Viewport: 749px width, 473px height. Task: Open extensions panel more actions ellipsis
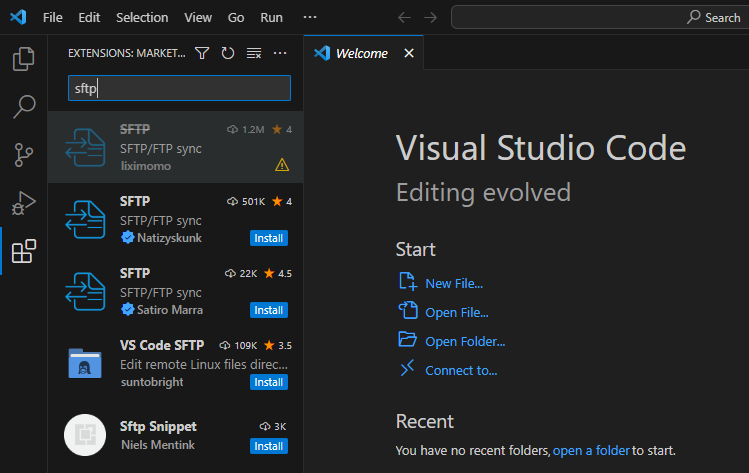click(x=280, y=53)
